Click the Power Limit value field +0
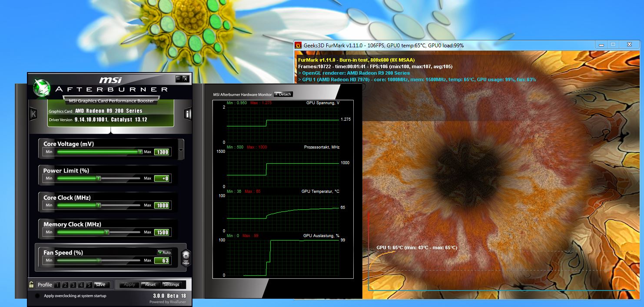Screen dimensions: 644x307 (x=162, y=178)
